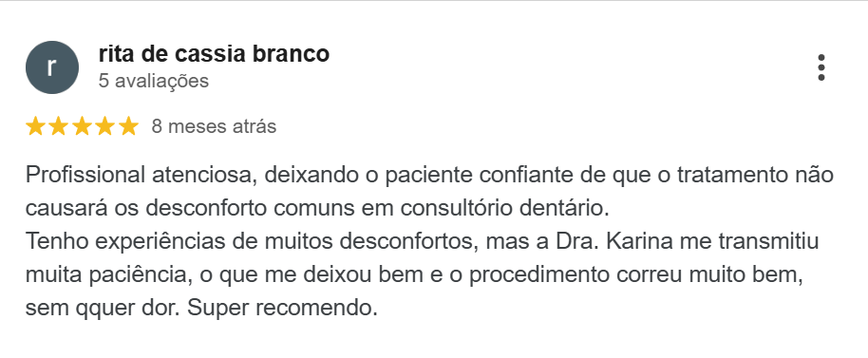
Task: Click the line starting "muita paciência"
Action: 415,275
